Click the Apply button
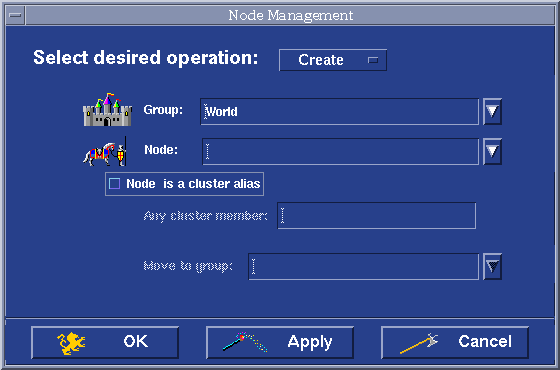This screenshot has width=560, height=370. click(x=280, y=342)
